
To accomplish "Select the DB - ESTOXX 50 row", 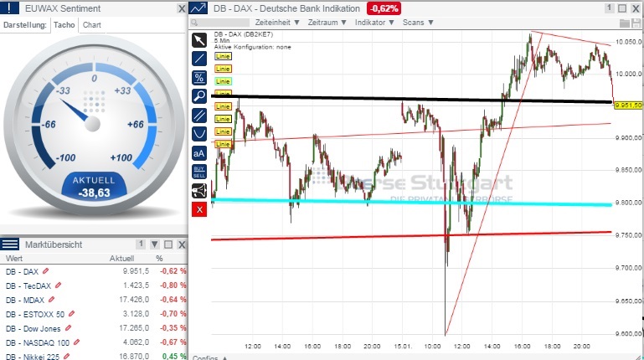I will [94, 314].
